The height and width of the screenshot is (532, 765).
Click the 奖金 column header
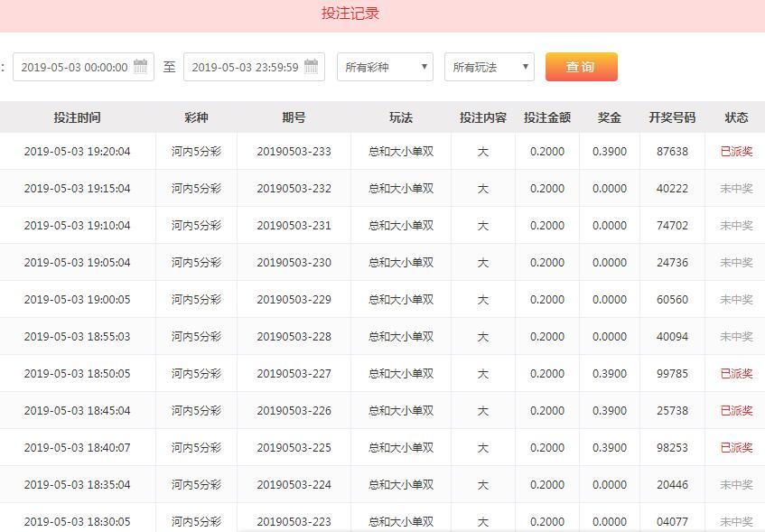610,117
